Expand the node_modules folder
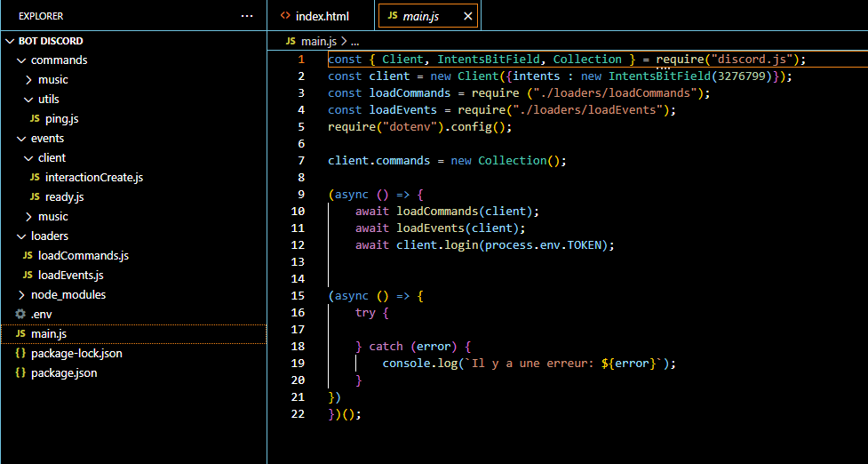This screenshot has width=868, height=464. (x=21, y=295)
